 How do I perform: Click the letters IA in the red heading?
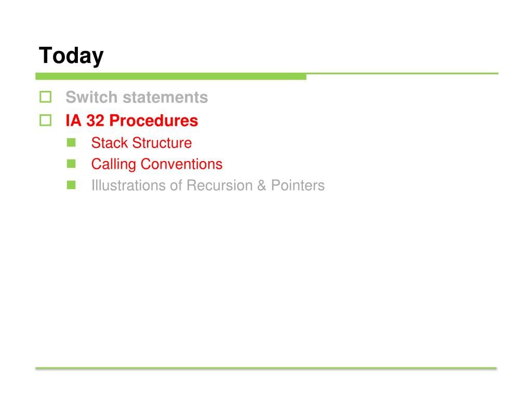coord(74,121)
